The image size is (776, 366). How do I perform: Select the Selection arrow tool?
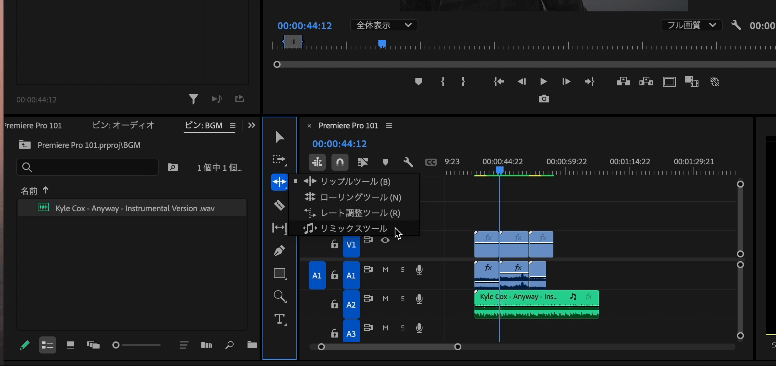pyautogui.click(x=280, y=137)
